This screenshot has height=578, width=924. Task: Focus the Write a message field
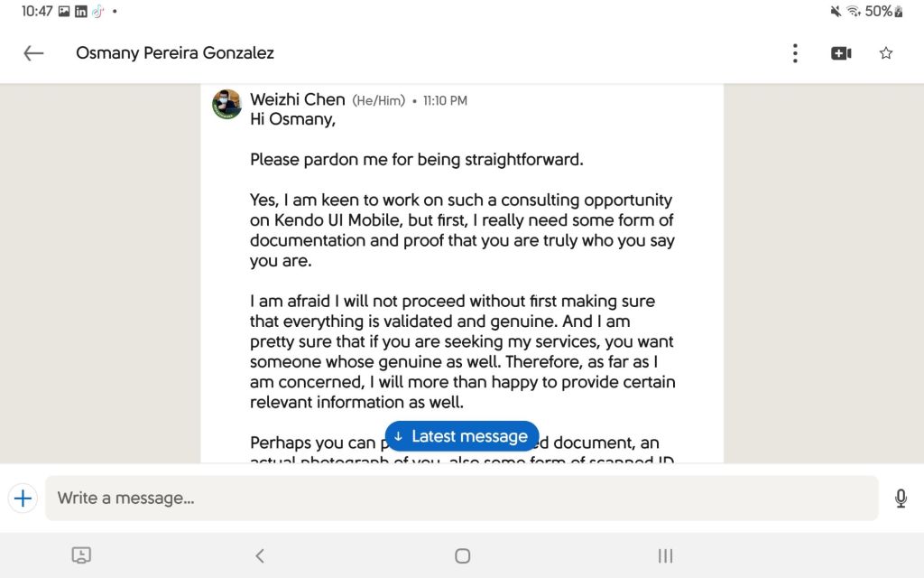pyautogui.click(x=461, y=498)
